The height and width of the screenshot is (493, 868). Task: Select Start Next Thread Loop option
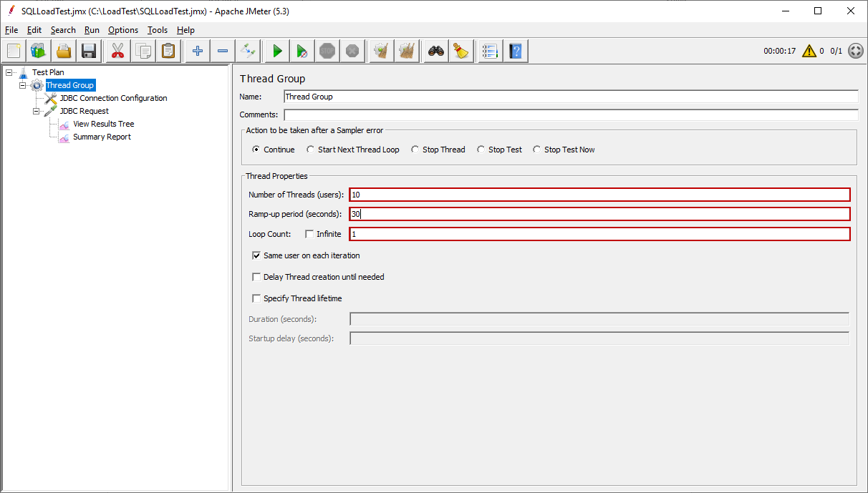[x=310, y=150]
